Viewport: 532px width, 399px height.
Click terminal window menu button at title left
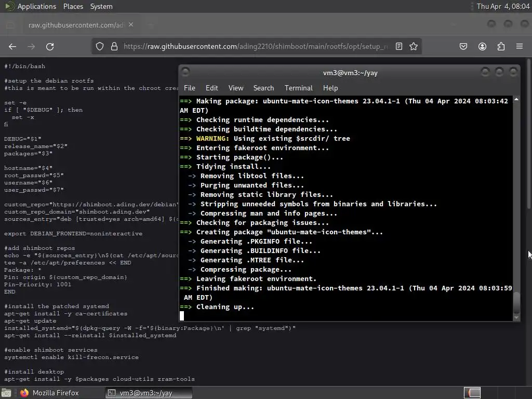coord(185,72)
